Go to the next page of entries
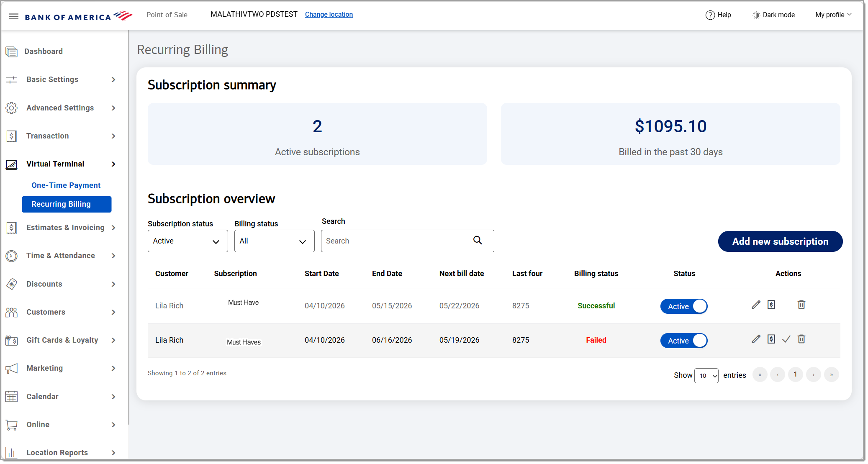The height and width of the screenshot is (464, 868). pos(814,374)
